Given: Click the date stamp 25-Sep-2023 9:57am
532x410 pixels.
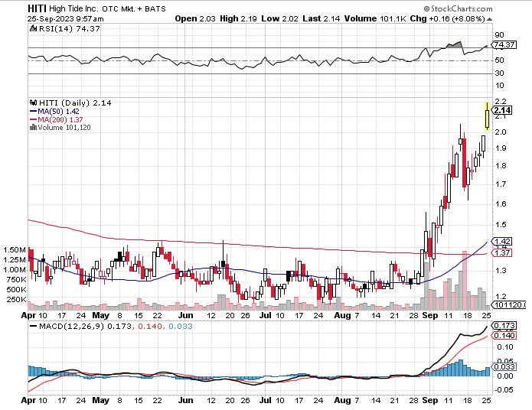Looking at the screenshot, I should (x=66, y=18).
